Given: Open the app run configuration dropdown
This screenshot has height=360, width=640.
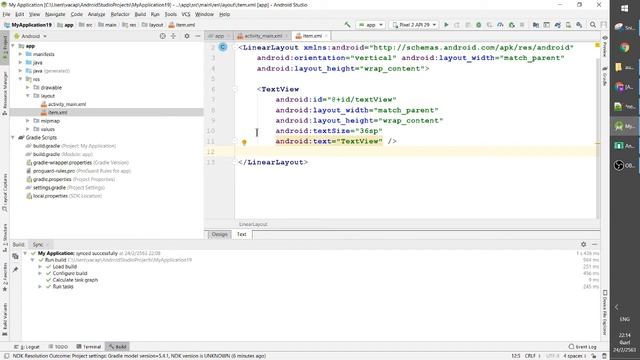Looking at the screenshot, I should click(371, 25).
